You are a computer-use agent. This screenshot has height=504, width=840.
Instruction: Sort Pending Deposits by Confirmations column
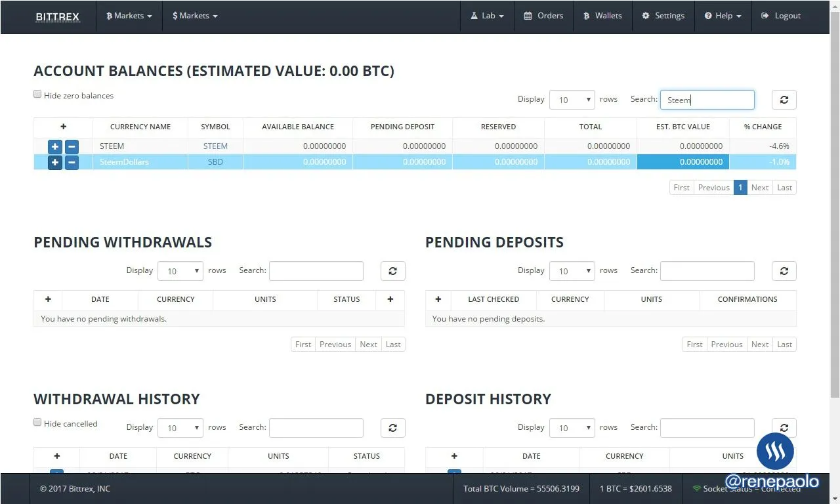click(x=747, y=299)
